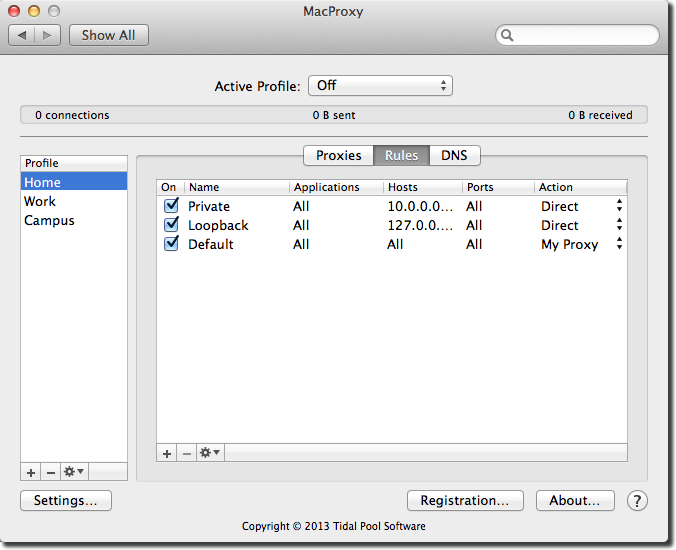Sort rules by the Name column header
Viewport: 676px width, 550px height.
tap(237, 187)
